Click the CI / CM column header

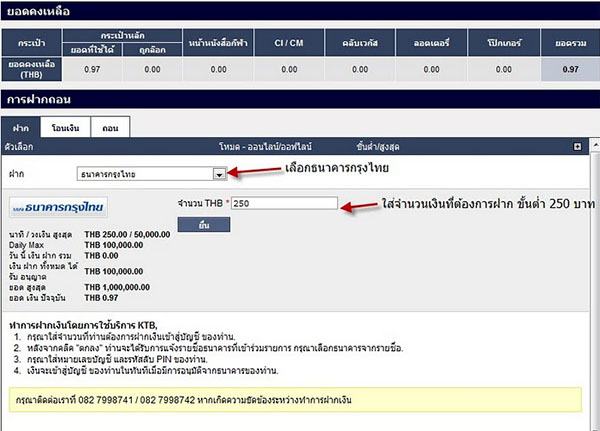point(289,43)
